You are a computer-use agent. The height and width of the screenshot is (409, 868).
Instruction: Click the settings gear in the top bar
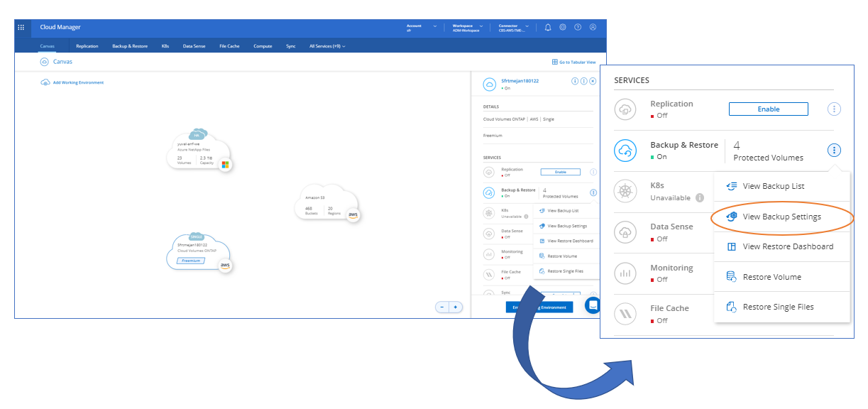563,27
